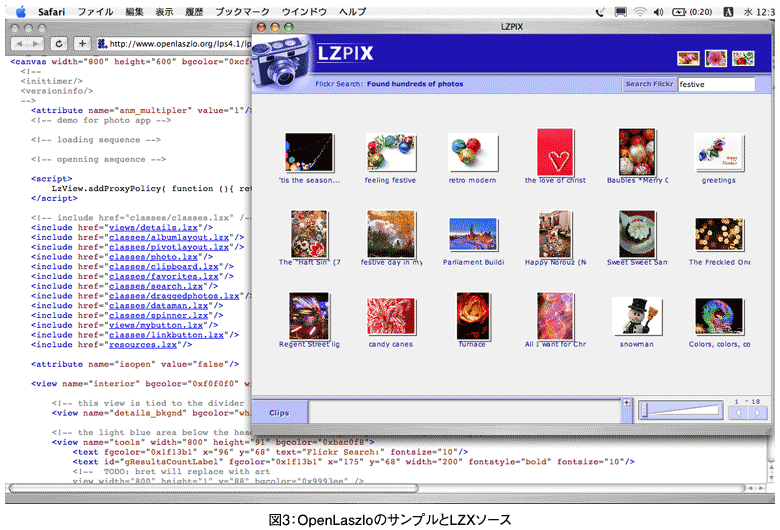Open classes/clipboard.lzx link
The width and height of the screenshot is (780, 530).
[164, 267]
